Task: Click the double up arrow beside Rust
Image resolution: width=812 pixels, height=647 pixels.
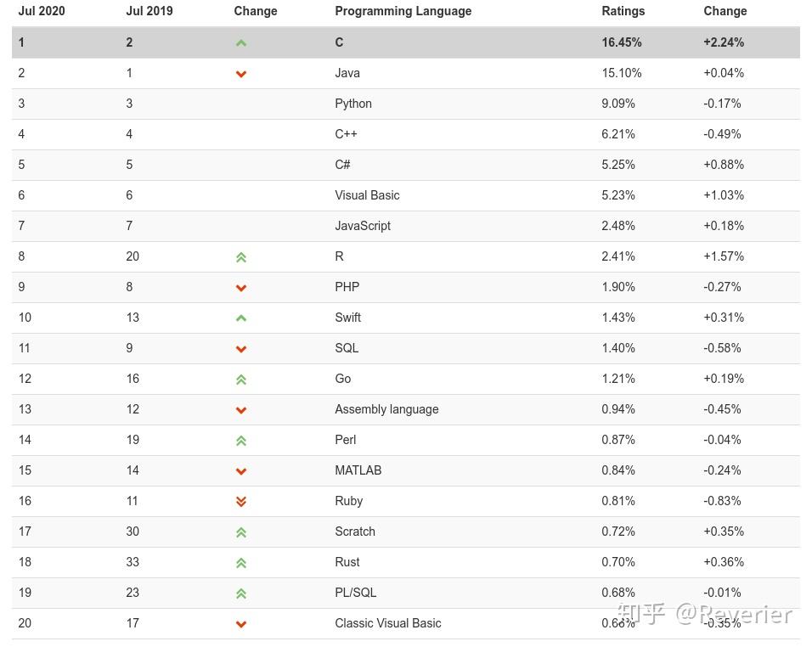Action: pos(241,563)
